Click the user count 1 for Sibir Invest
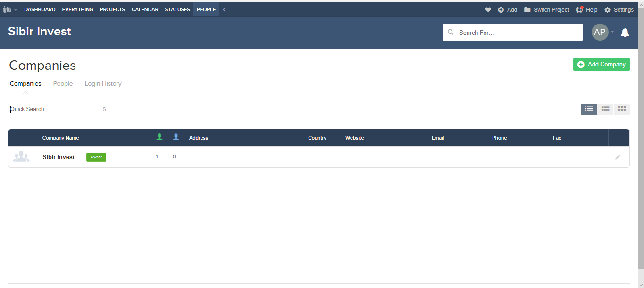644x288 pixels. [x=157, y=157]
